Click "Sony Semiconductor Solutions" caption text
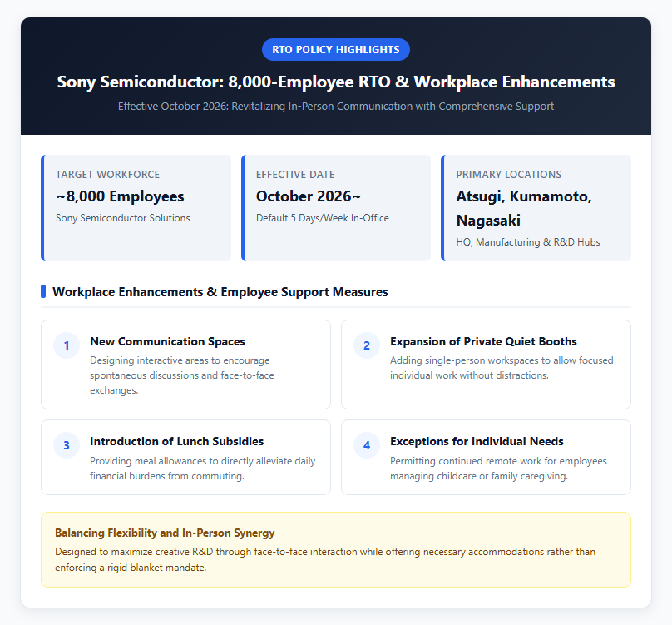 (123, 218)
